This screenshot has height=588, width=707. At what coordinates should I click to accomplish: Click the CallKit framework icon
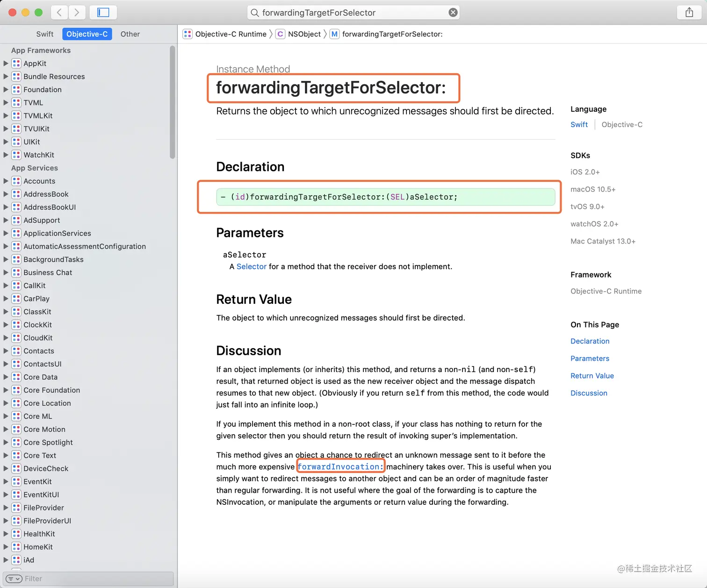coord(16,286)
